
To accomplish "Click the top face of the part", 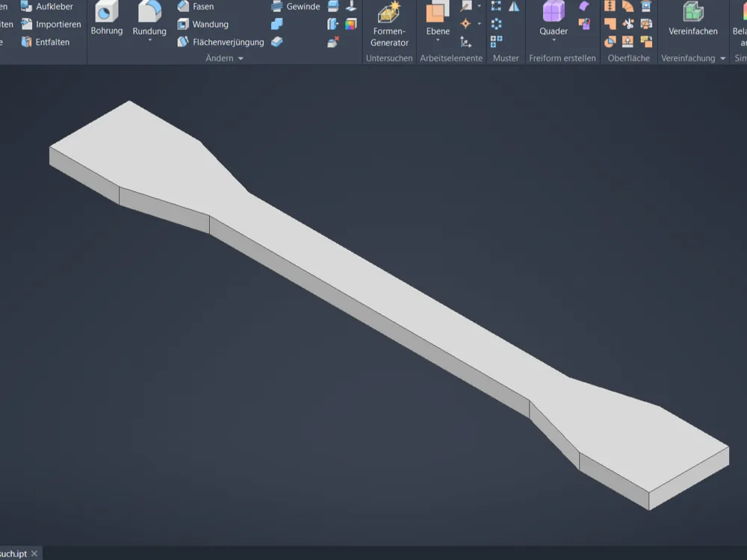I will coord(381,286).
